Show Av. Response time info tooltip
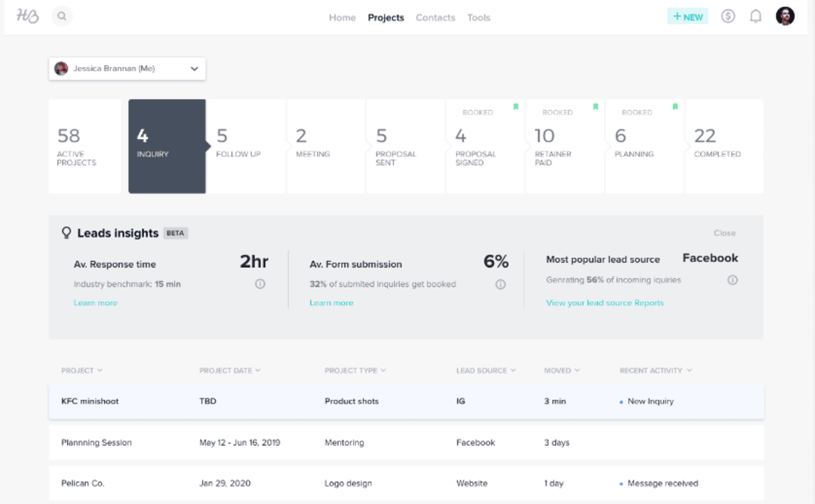Image resolution: width=815 pixels, height=504 pixels. pyautogui.click(x=260, y=283)
